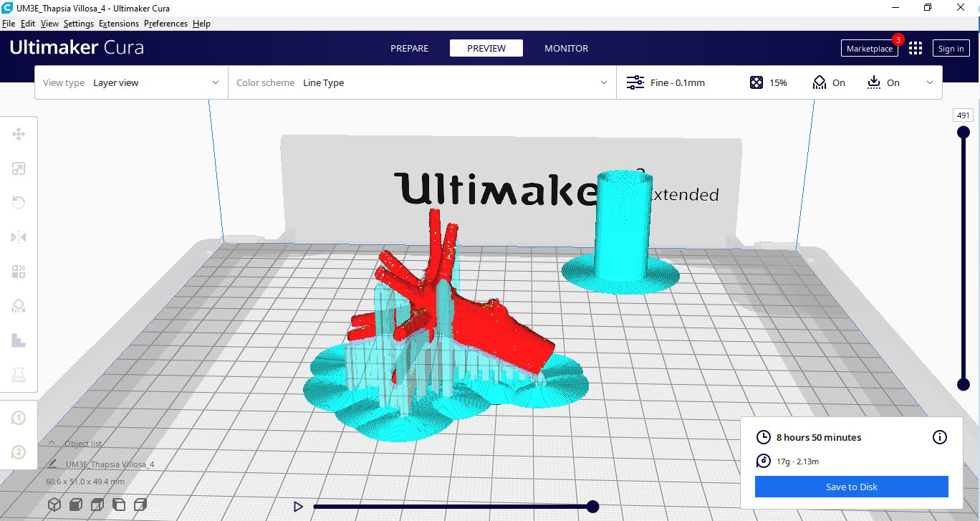
Task: Click the bottom handle of layer slider
Action: click(x=964, y=385)
